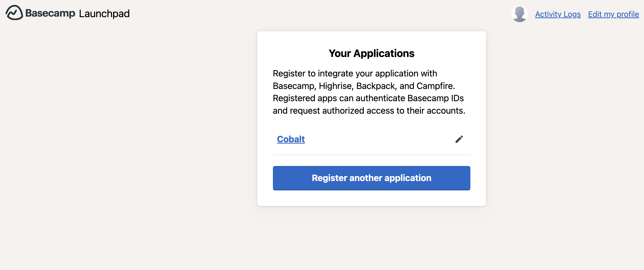Viewport: 644px width, 270px height.
Task: Click the blue registration button
Action: [x=371, y=178]
